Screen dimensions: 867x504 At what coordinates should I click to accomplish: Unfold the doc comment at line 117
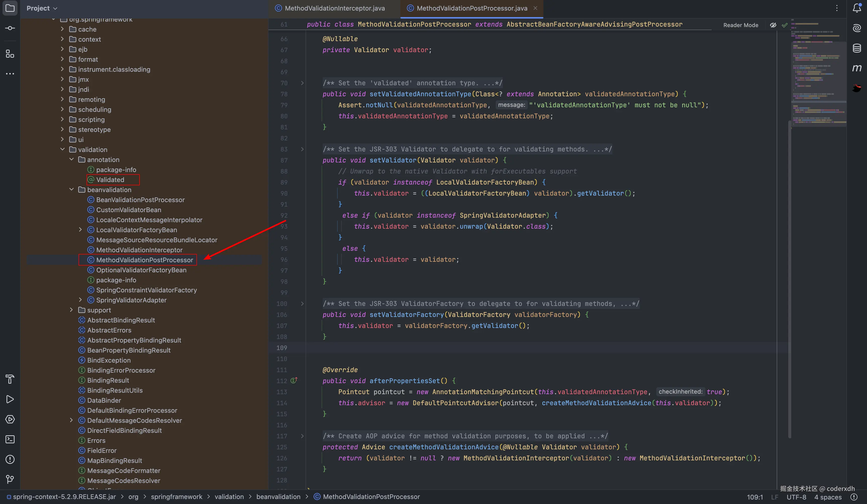(x=302, y=436)
